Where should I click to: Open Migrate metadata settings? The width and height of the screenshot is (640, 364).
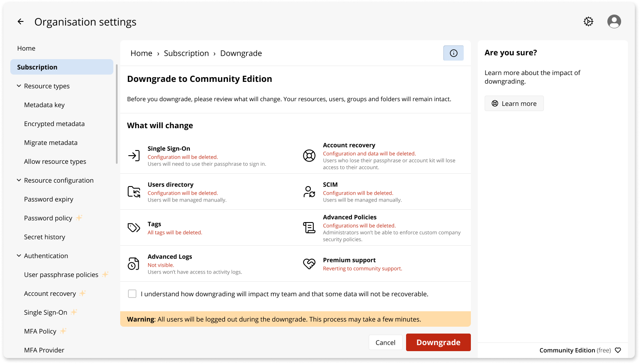tap(51, 143)
